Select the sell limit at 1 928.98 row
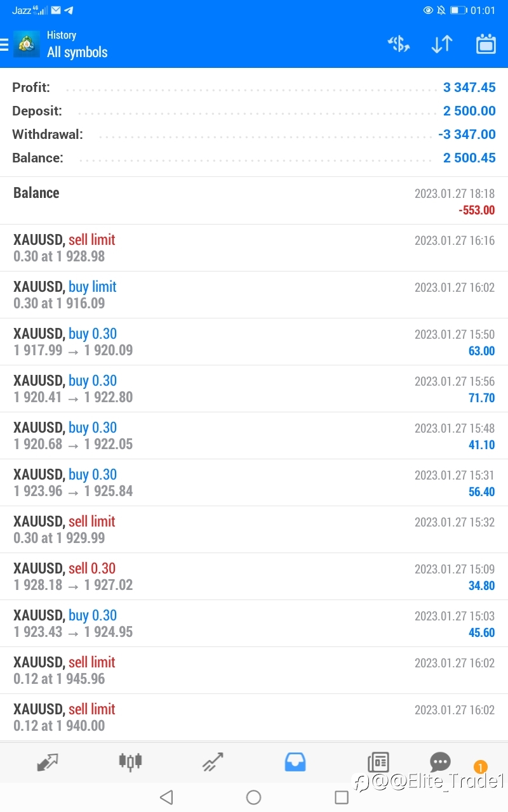This screenshot has width=508, height=812. [x=254, y=248]
